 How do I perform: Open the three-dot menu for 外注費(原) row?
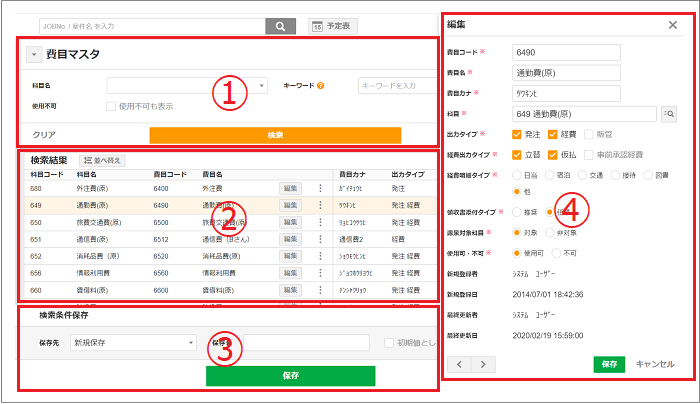tap(321, 187)
